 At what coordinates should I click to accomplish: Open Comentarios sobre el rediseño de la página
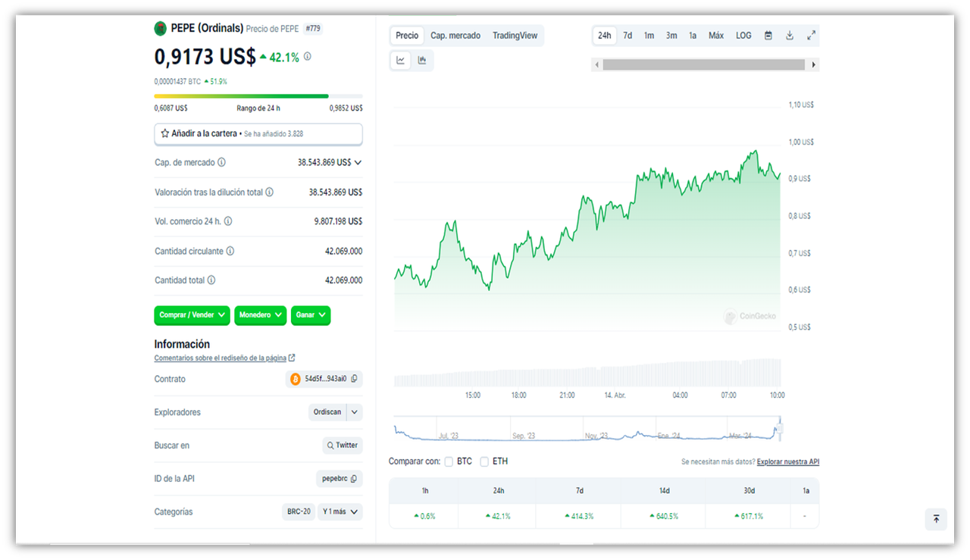coord(221,358)
